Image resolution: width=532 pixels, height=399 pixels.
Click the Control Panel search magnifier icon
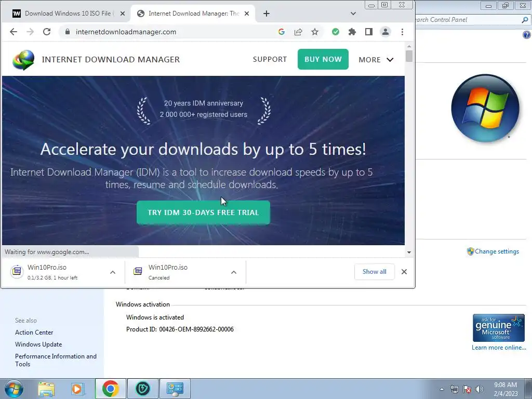click(525, 20)
